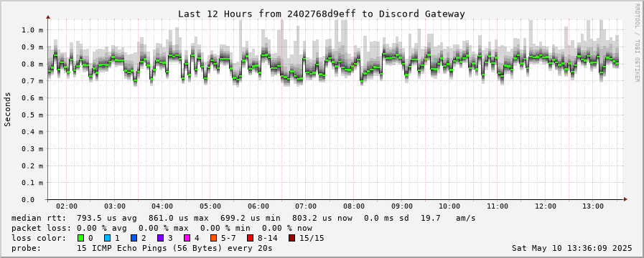
Task: Click the '11:00' time axis label
Action: pos(498,206)
